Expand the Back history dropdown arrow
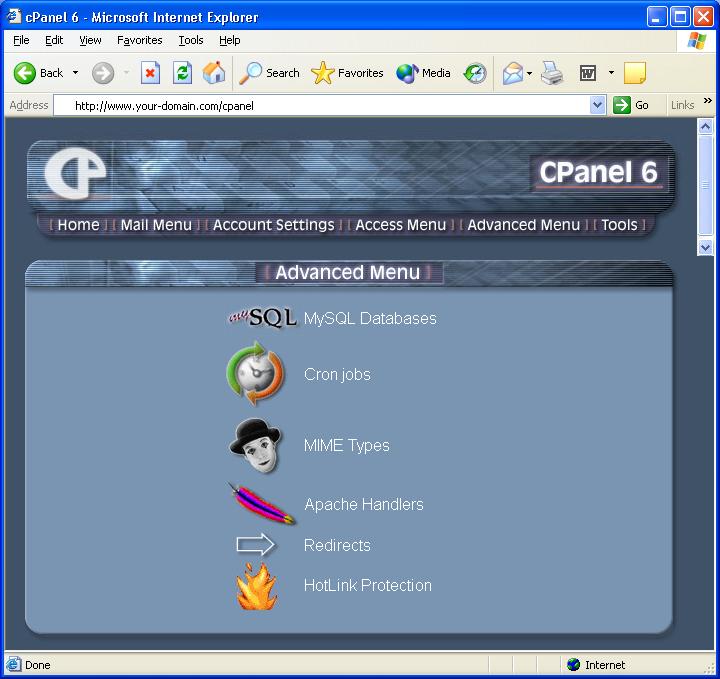This screenshot has width=720, height=679. point(75,73)
